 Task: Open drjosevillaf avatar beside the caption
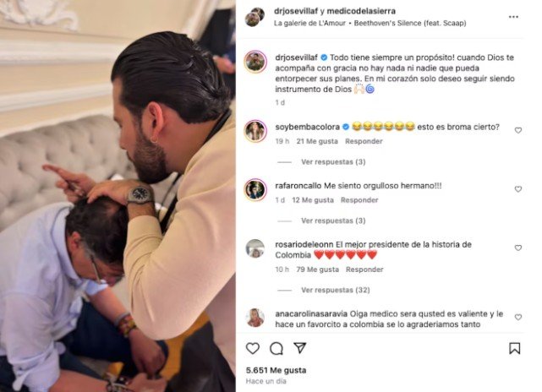tap(255, 62)
